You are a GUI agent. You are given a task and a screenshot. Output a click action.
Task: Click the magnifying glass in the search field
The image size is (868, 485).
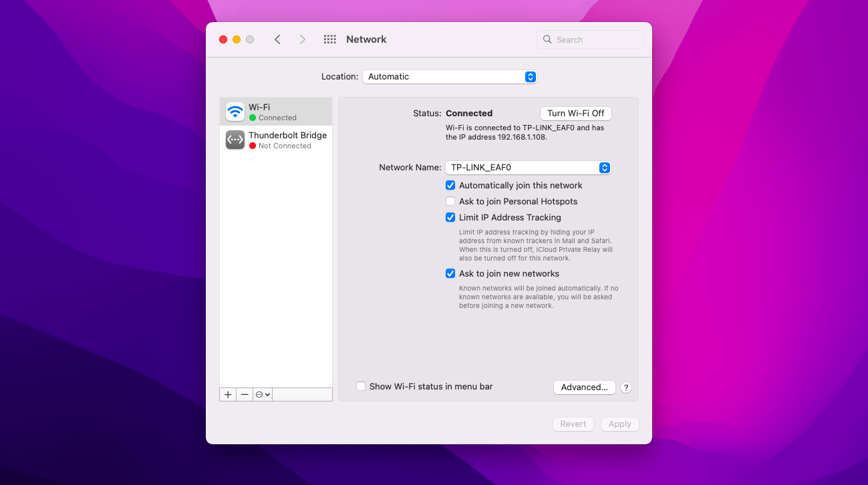(x=547, y=39)
